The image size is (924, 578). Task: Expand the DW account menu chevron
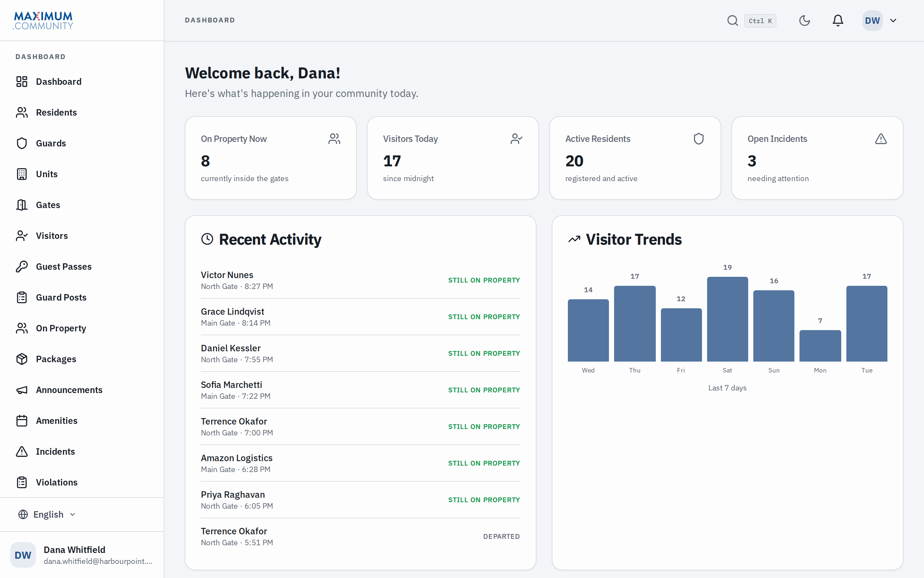[x=893, y=21]
